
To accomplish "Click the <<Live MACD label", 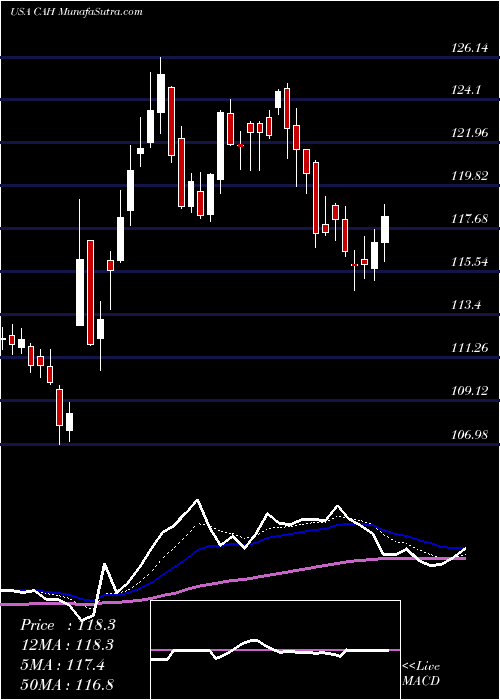I will [421, 674].
